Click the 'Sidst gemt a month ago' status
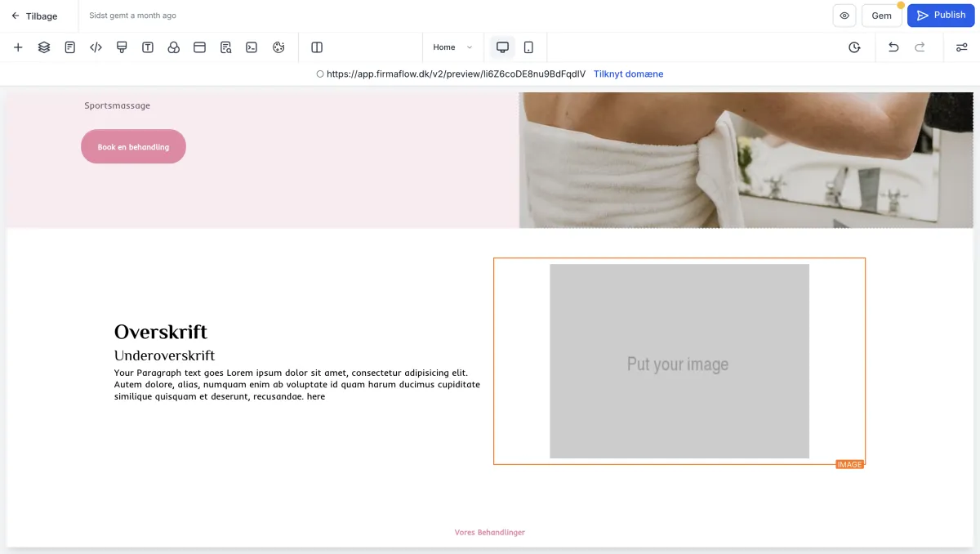 [x=132, y=16]
